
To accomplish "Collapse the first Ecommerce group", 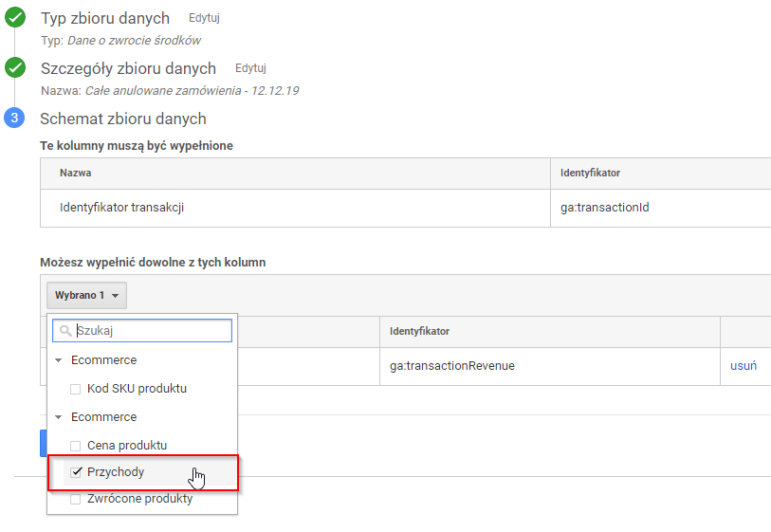I will tap(59, 360).
